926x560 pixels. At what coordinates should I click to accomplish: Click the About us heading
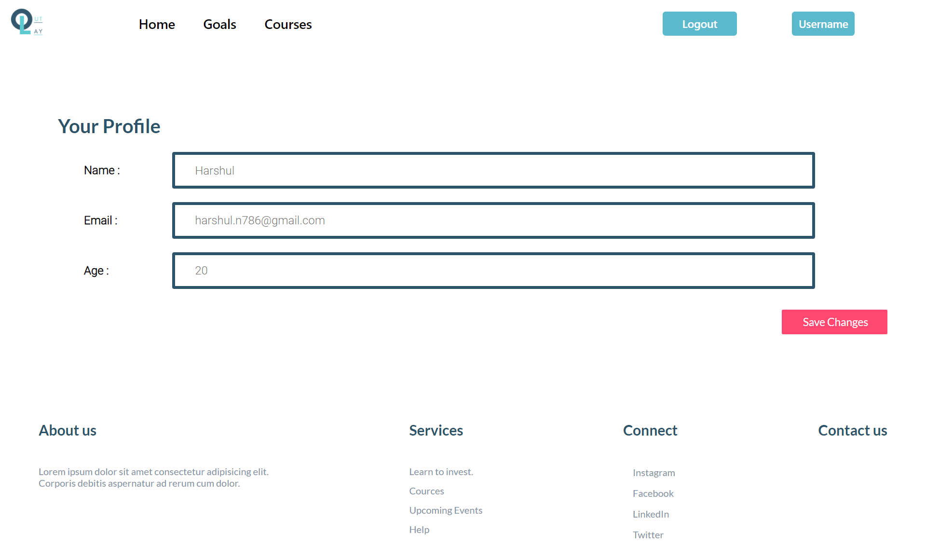click(68, 430)
